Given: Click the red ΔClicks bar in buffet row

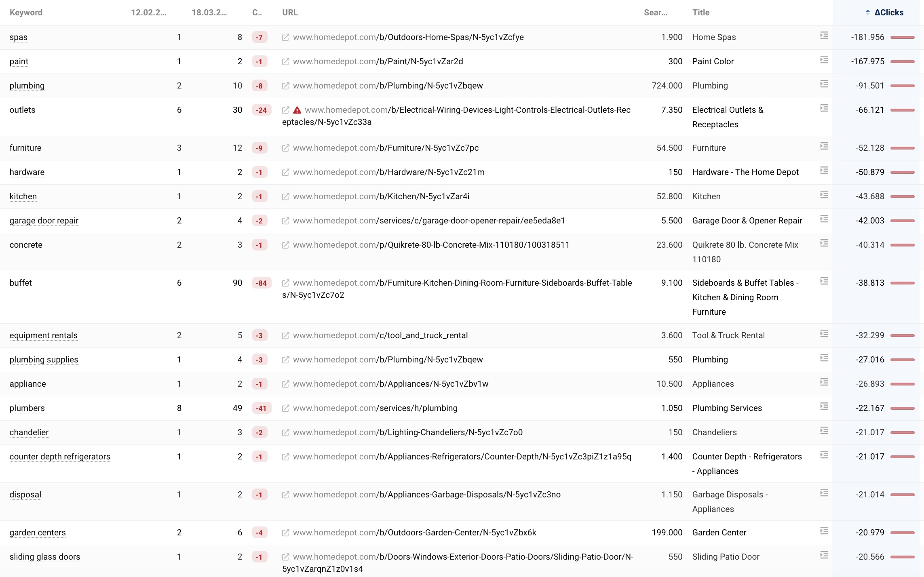Looking at the screenshot, I should coord(902,283).
